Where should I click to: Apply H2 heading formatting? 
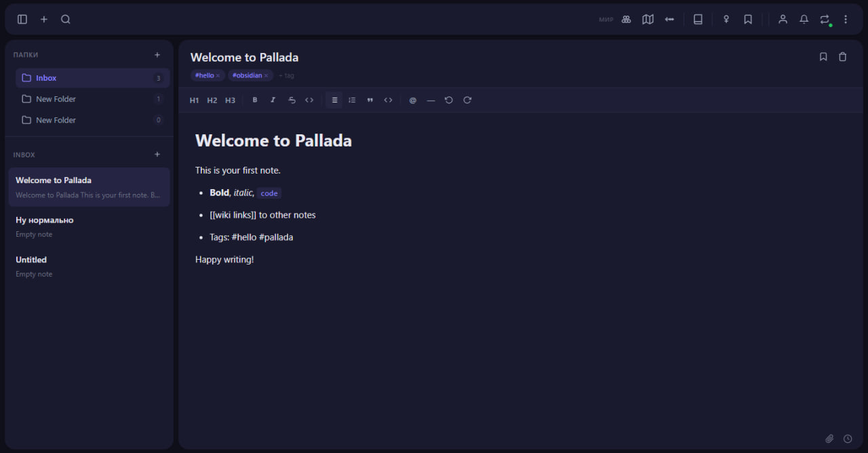[212, 100]
